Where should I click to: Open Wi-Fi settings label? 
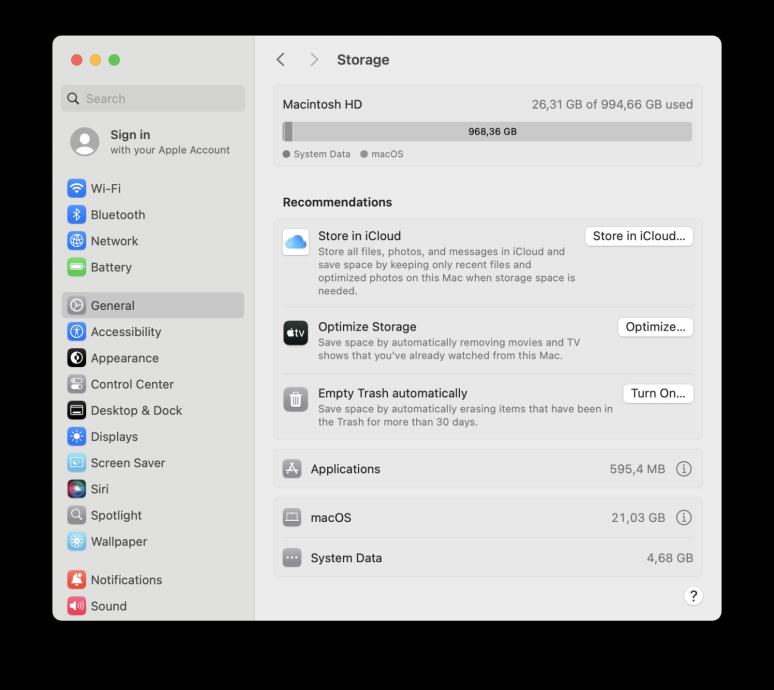click(x=106, y=189)
